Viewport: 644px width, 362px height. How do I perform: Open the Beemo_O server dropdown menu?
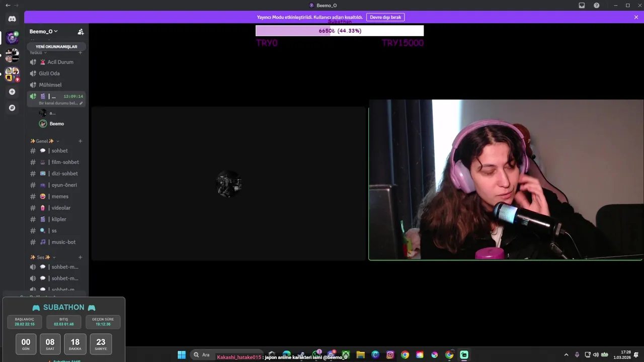tap(43, 31)
